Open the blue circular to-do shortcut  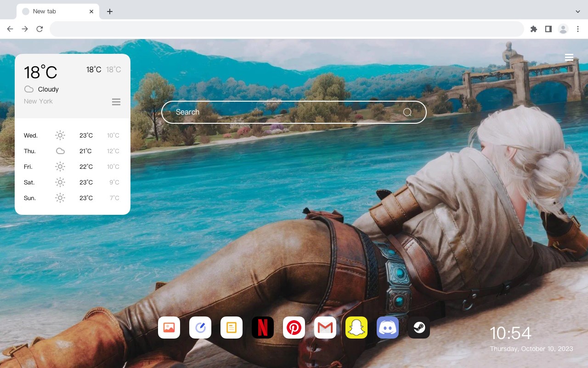200,328
